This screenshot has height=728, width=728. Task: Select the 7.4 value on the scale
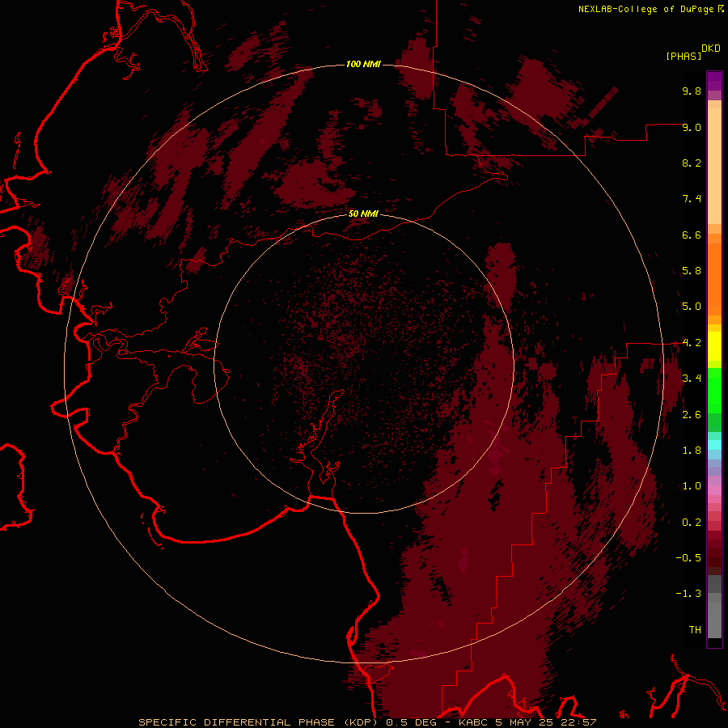(692, 199)
